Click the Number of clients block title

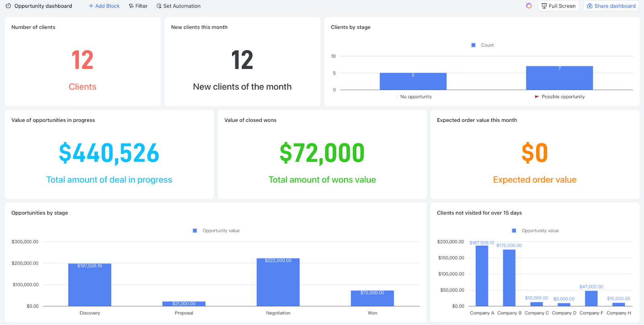point(33,27)
